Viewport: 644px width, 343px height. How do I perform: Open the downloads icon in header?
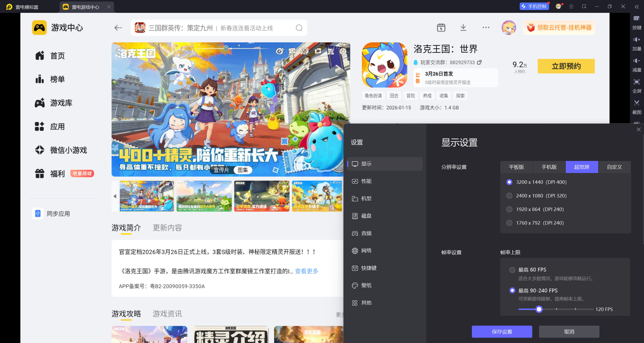pyautogui.click(x=463, y=27)
